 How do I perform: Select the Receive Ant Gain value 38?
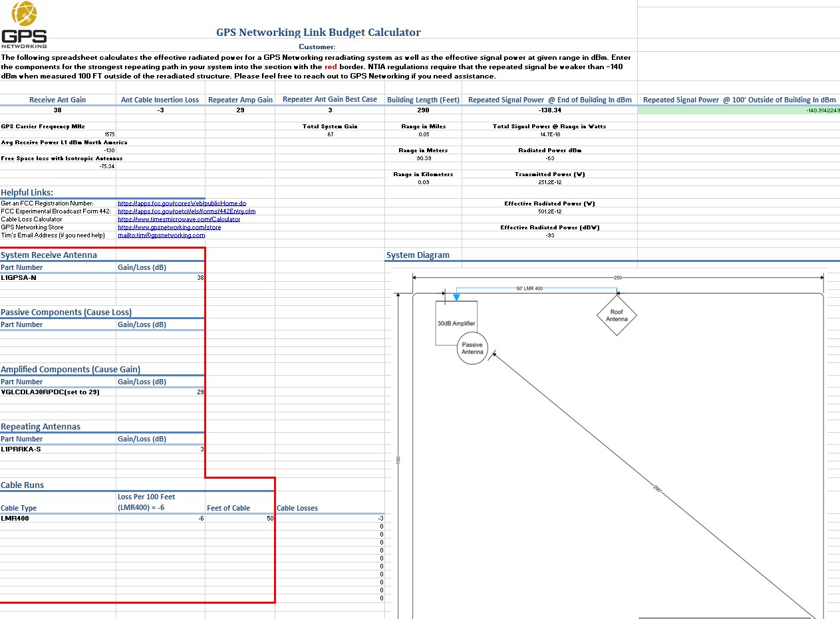click(x=58, y=110)
